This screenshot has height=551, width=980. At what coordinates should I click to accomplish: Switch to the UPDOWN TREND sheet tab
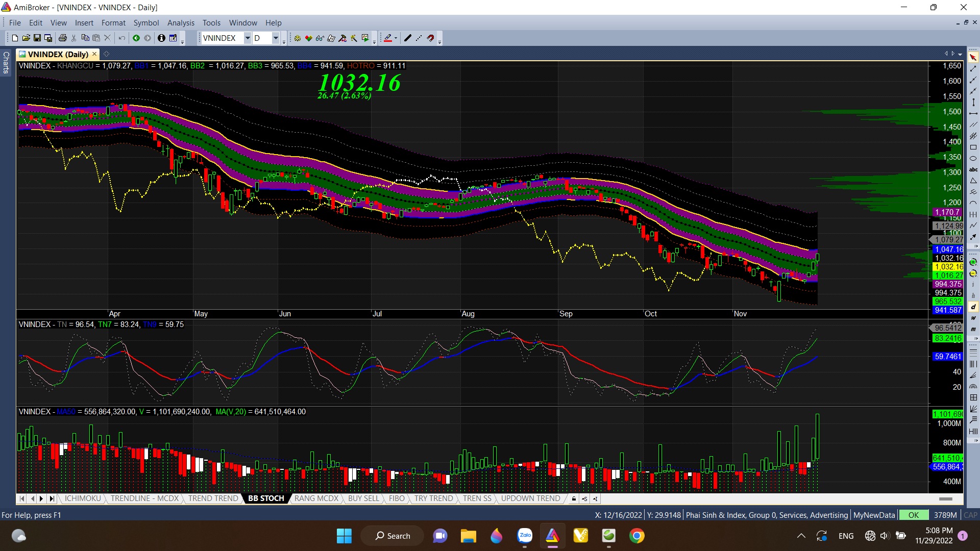point(530,498)
